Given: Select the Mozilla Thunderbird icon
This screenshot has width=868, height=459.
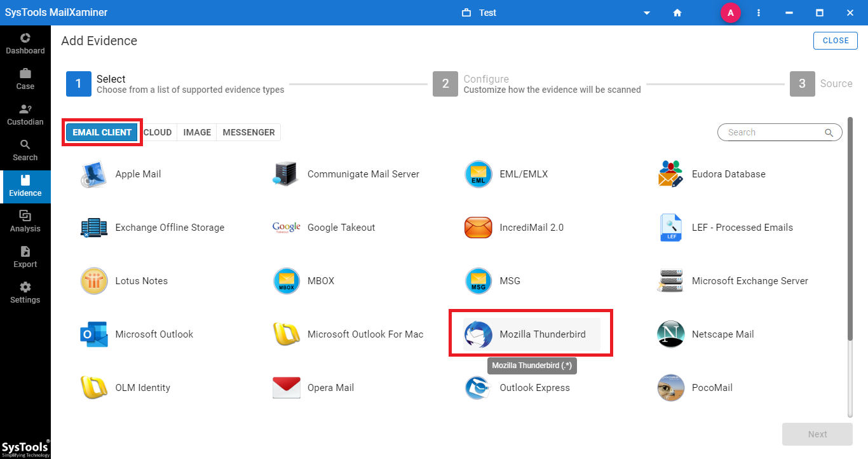Looking at the screenshot, I should (x=478, y=334).
